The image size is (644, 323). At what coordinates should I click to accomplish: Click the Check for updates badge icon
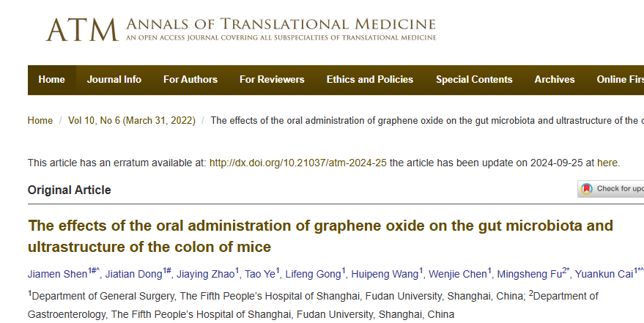(587, 189)
